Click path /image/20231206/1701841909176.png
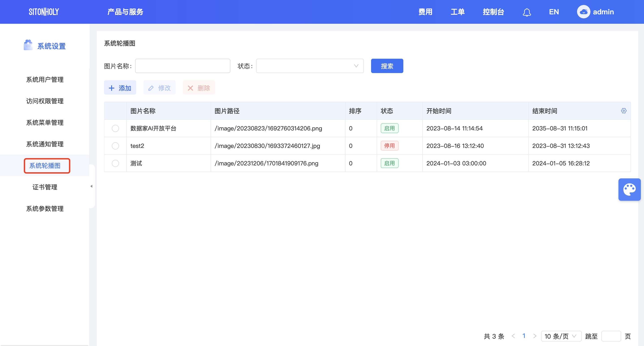The image size is (644, 346). (266, 163)
